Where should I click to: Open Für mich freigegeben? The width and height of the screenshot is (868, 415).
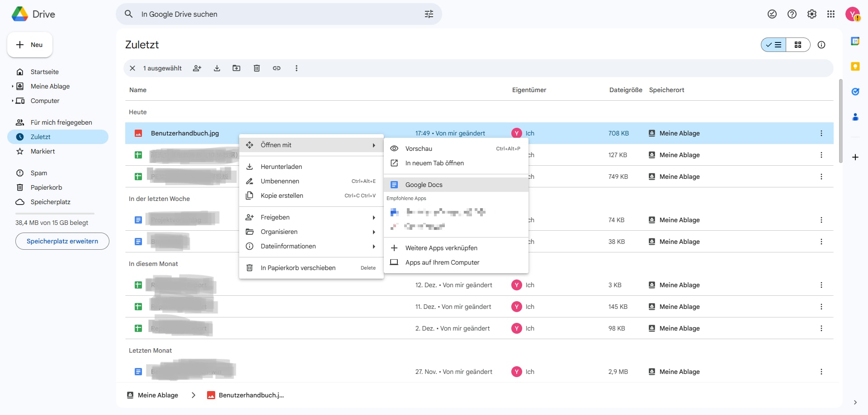(58, 122)
